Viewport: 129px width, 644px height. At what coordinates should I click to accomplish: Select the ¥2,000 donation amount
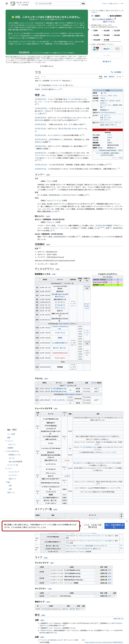(x=92, y=35)
